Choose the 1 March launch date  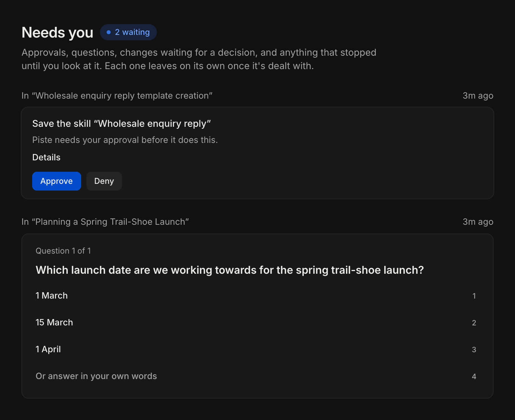[257, 296]
